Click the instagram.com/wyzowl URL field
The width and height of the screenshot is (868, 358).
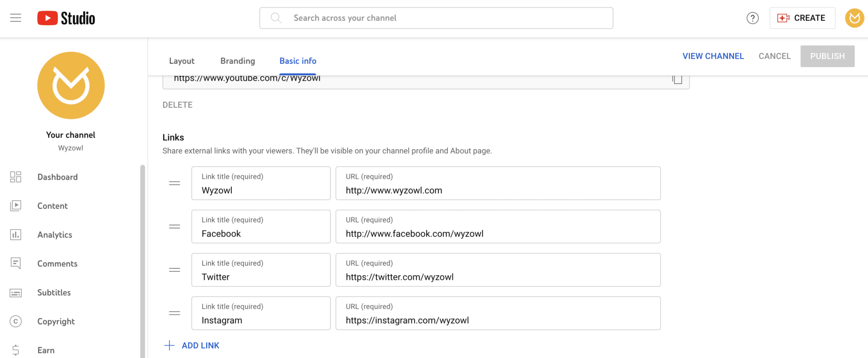point(498,313)
